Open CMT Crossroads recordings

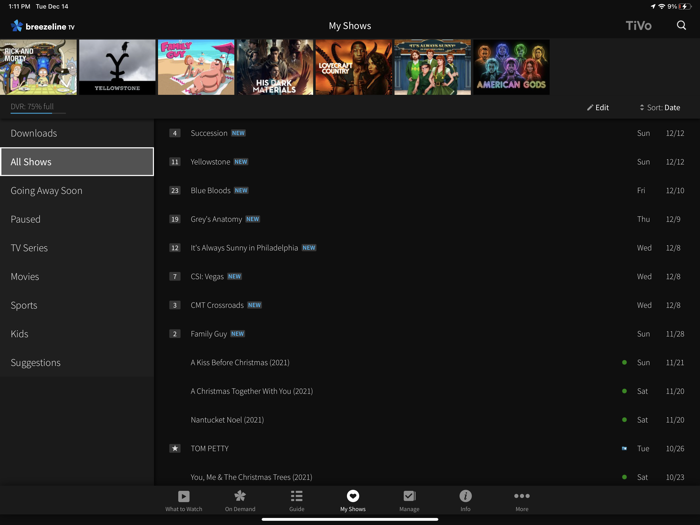tap(427, 305)
